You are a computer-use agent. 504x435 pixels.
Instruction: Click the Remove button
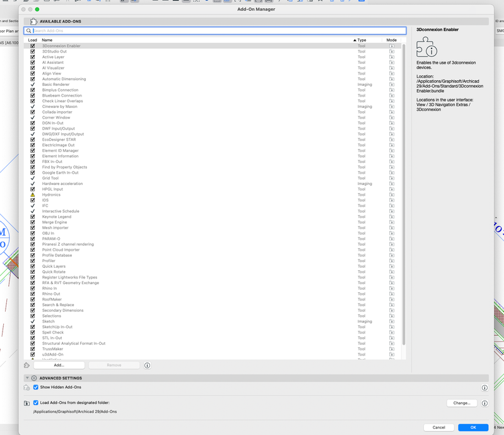(x=114, y=365)
